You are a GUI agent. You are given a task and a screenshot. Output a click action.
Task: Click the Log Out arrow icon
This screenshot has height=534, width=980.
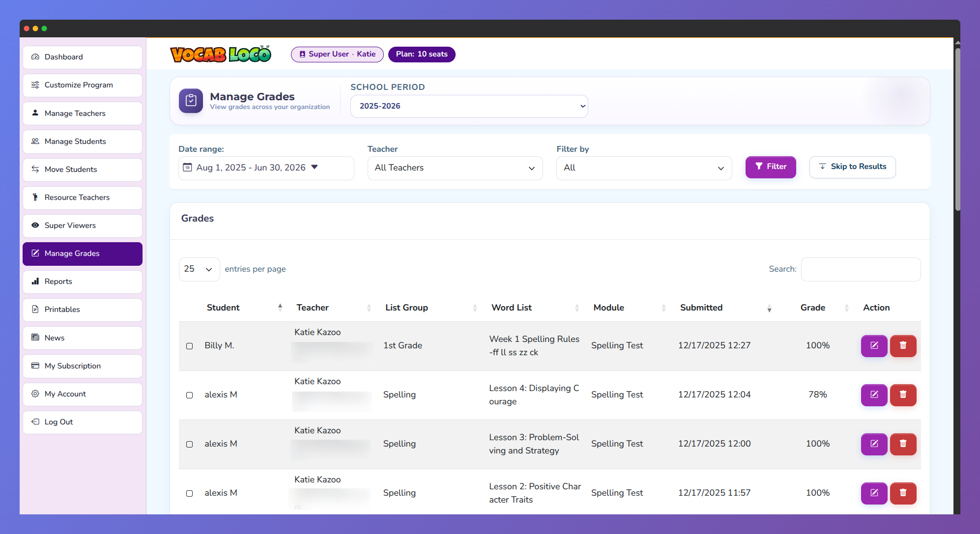pyautogui.click(x=35, y=422)
